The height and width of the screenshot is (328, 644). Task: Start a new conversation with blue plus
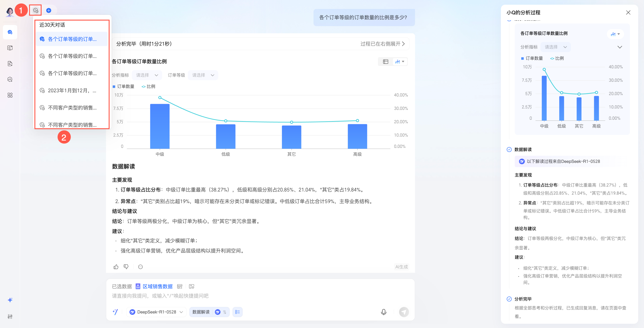coord(49,11)
